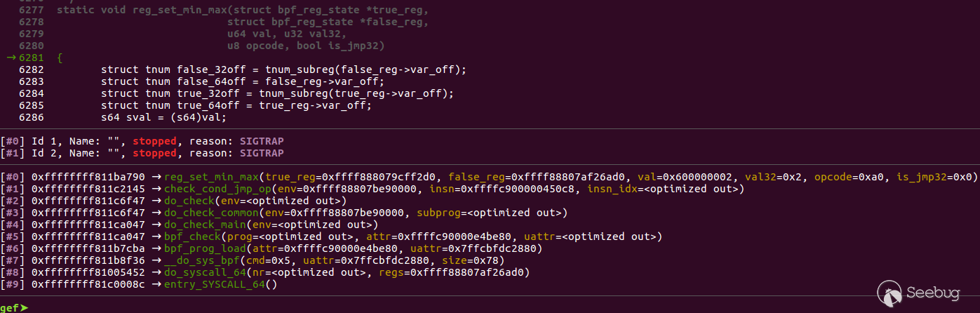Click thread Id 1 stopped status
Image resolution: width=980 pixels, height=313 pixels.
[x=154, y=141]
